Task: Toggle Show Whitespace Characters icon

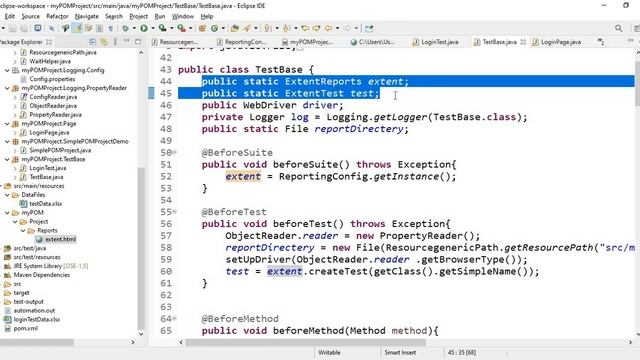Action: point(111,28)
